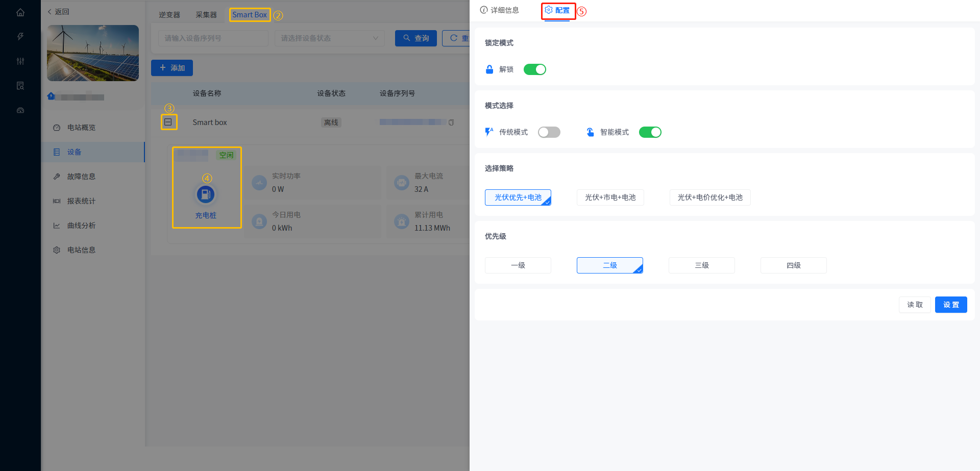Click the blue unlock padlock icon
This screenshot has height=471, width=980.
tap(489, 69)
